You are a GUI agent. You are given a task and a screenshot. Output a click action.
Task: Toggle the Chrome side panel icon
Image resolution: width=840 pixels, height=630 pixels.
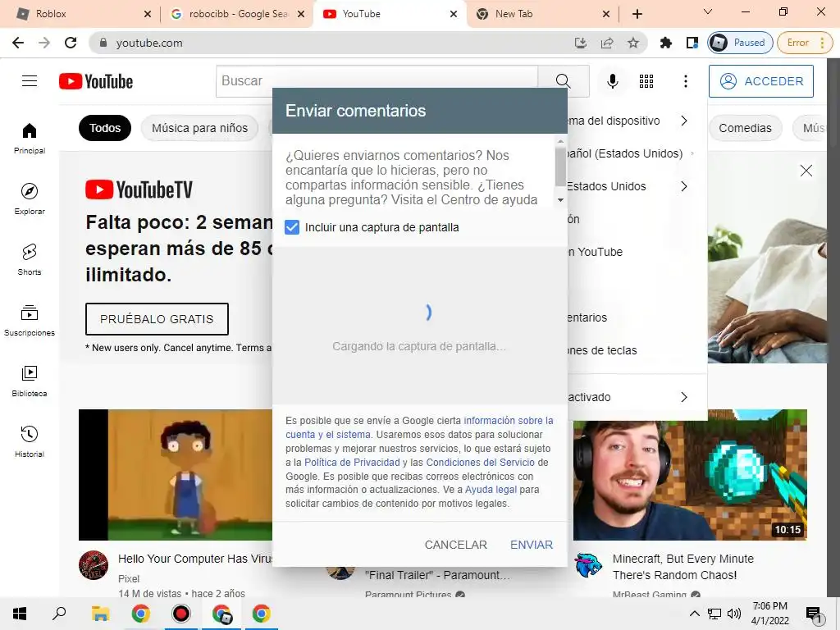(x=692, y=43)
